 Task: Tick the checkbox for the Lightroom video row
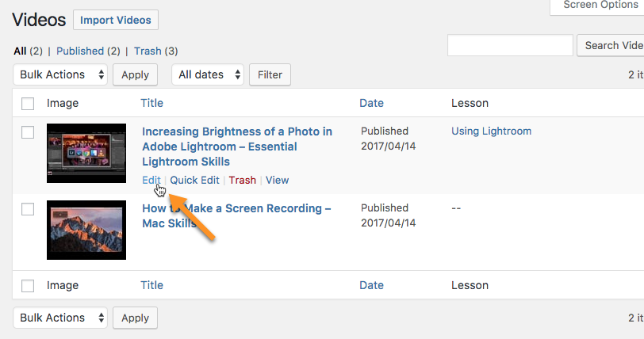tap(28, 132)
